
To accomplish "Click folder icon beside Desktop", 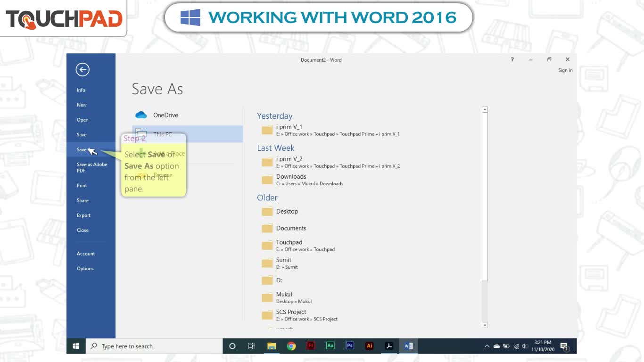I will 267,212.
